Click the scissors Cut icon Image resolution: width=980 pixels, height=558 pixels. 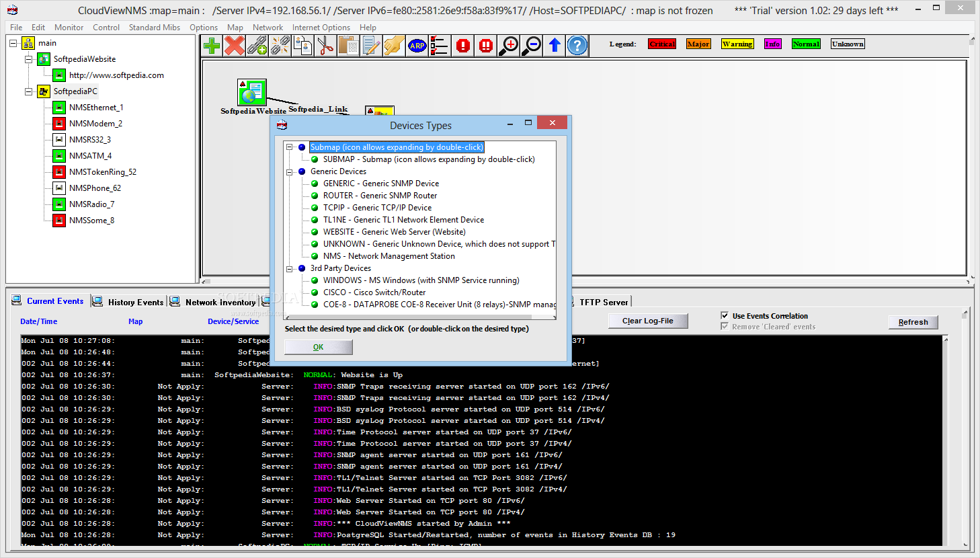(326, 46)
